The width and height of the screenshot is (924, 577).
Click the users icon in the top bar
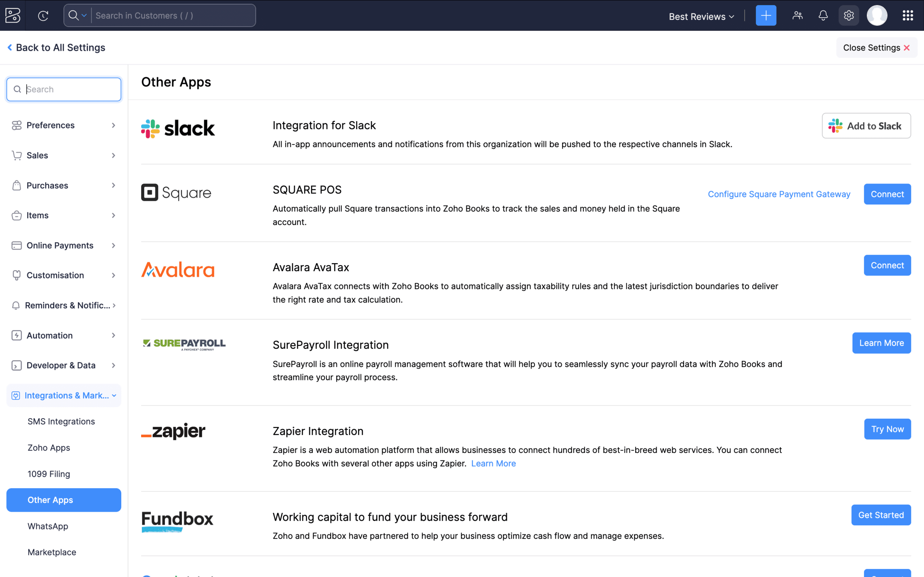(798, 15)
